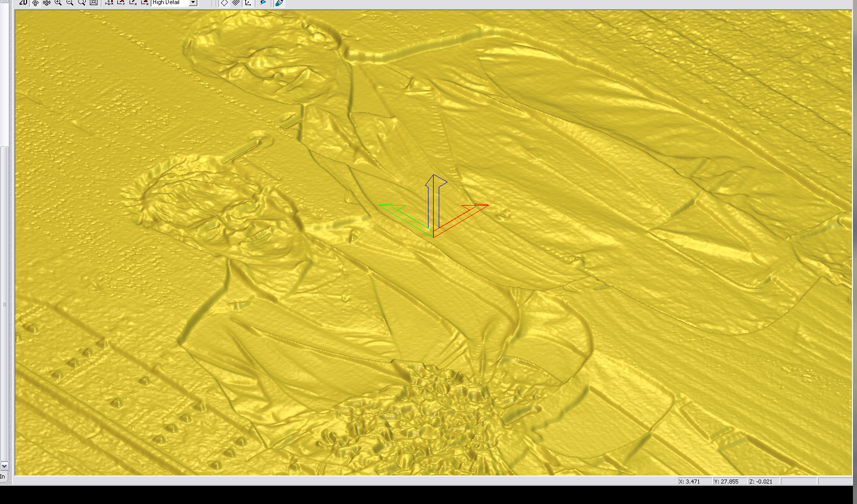Click the teal pencil shading icon
The height and width of the screenshot is (504, 857).
[x=279, y=3]
